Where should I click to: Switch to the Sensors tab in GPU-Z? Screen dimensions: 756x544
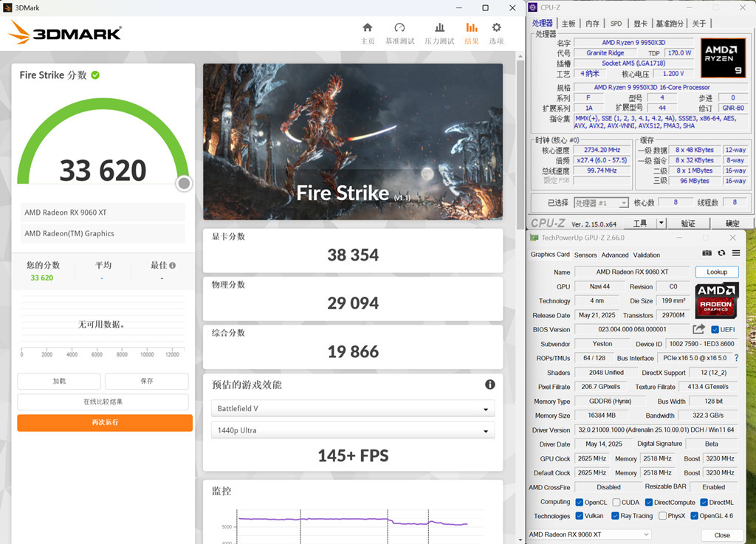[585, 255]
